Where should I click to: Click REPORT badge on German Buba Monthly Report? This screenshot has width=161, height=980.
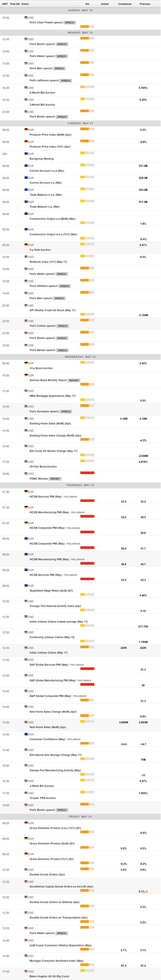pos(74,380)
